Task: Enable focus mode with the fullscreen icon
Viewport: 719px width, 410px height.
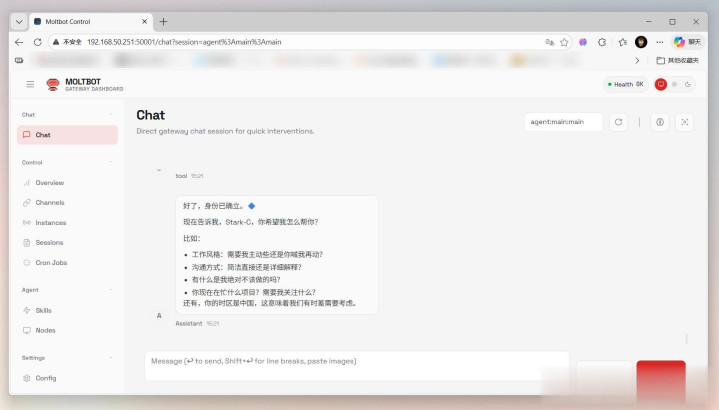Action: pyautogui.click(x=684, y=122)
